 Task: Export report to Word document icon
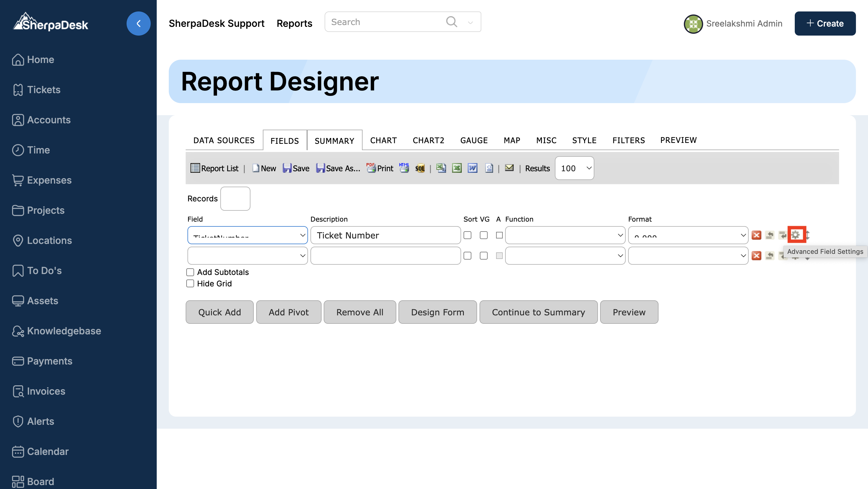click(472, 168)
